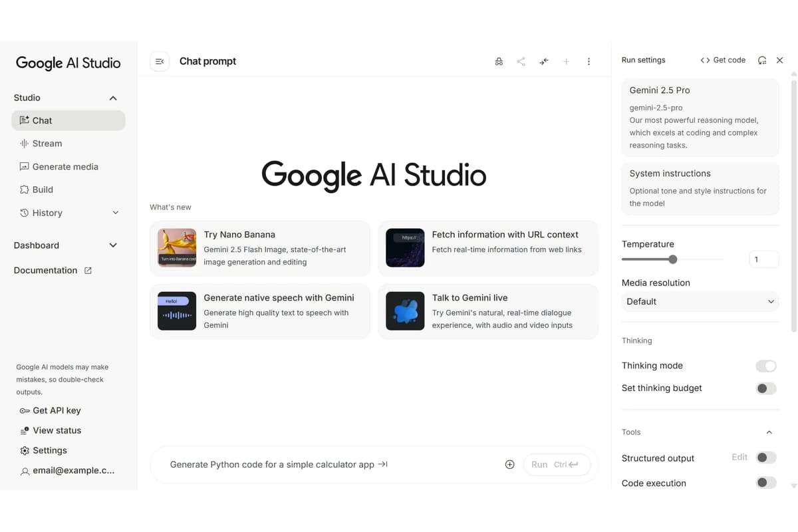The width and height of the screenshot is (798, 532).
Task: Click the Documentation external link icon
Action: (x=88, y=271)
